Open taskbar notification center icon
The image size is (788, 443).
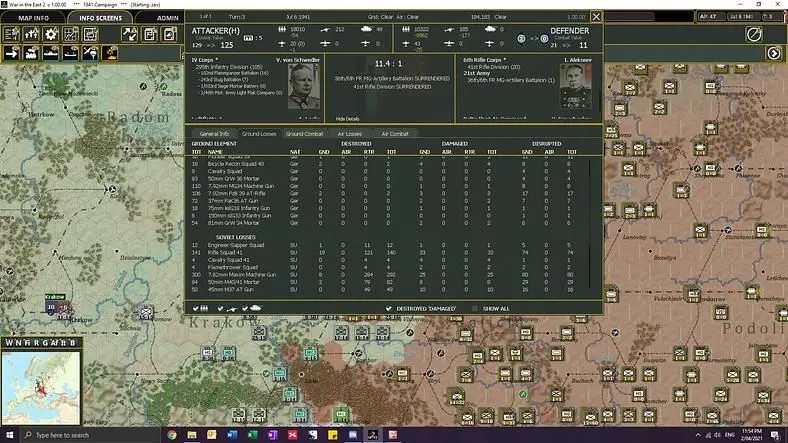[775, 435]
